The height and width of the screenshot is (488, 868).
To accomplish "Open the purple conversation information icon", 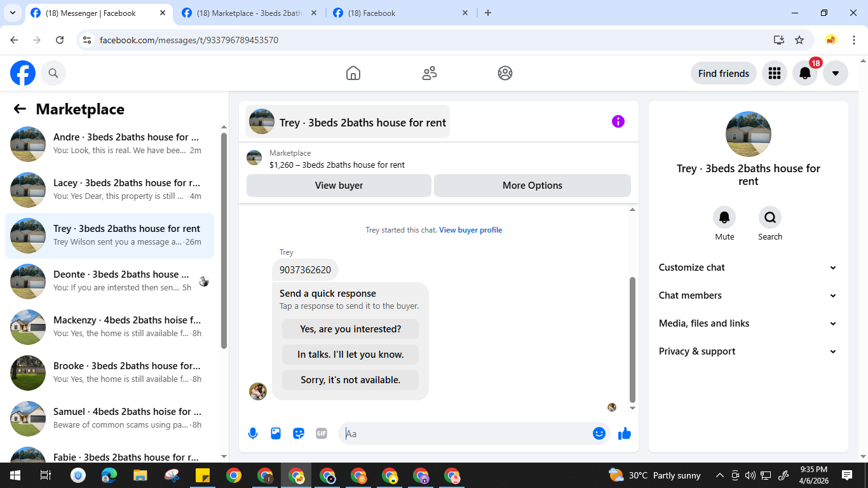I will [x=618, y=121].
